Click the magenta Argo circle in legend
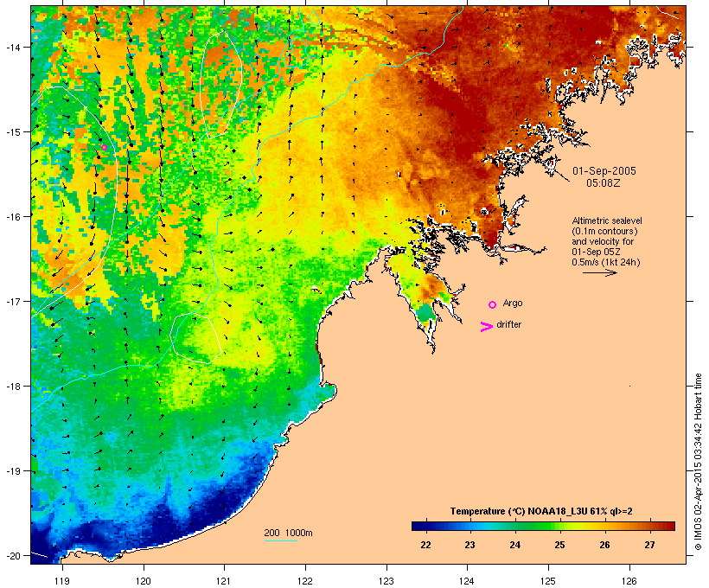This screenshot has height=588, width=709. (493, 305)
